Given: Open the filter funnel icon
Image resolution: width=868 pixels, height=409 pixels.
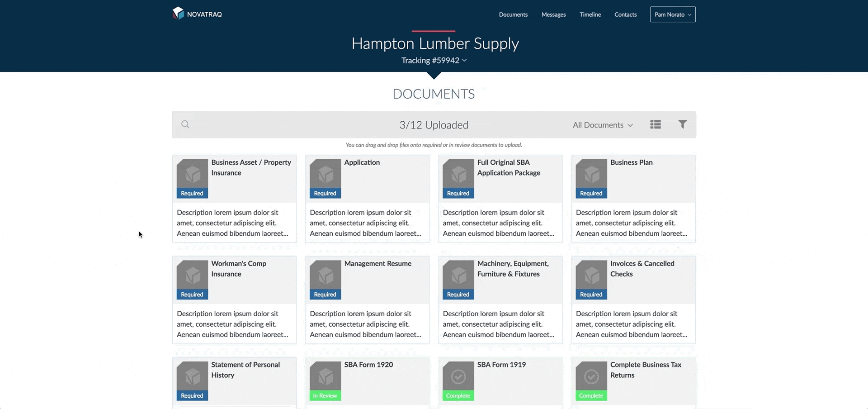Looking at the screenshot, I should click(x=683, y=124).
